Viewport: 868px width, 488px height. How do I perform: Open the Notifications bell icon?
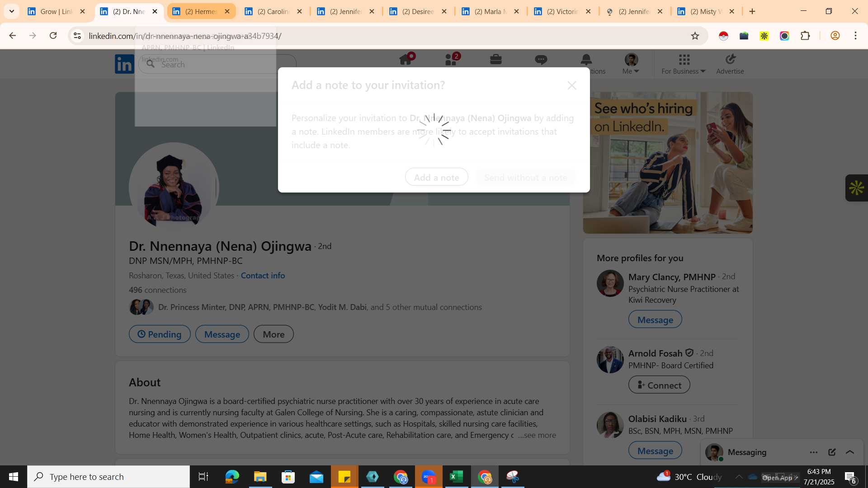(x=586, y=60)
